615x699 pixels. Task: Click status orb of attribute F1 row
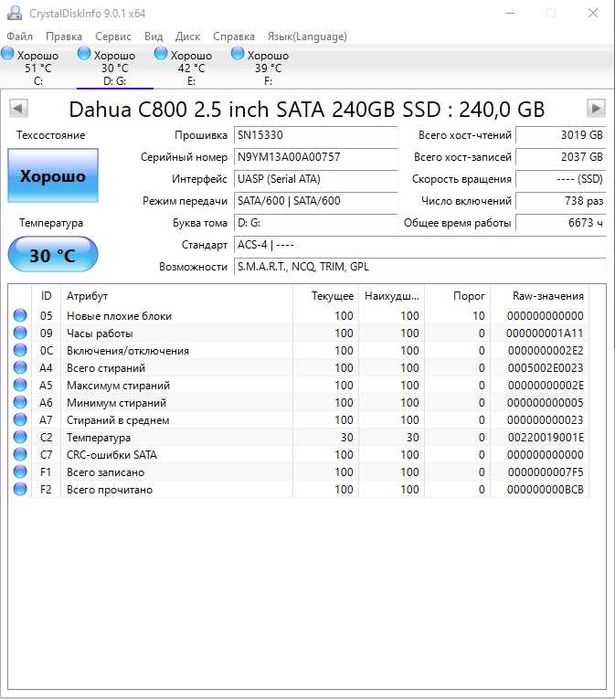[20, 472]
